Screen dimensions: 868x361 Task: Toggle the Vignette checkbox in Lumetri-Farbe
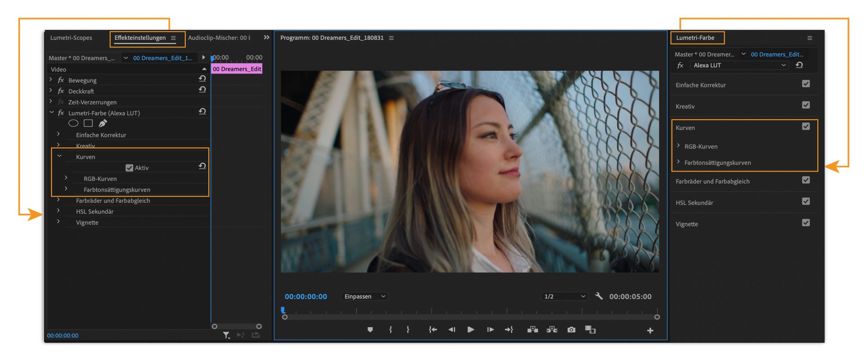(x=806, y=223)
